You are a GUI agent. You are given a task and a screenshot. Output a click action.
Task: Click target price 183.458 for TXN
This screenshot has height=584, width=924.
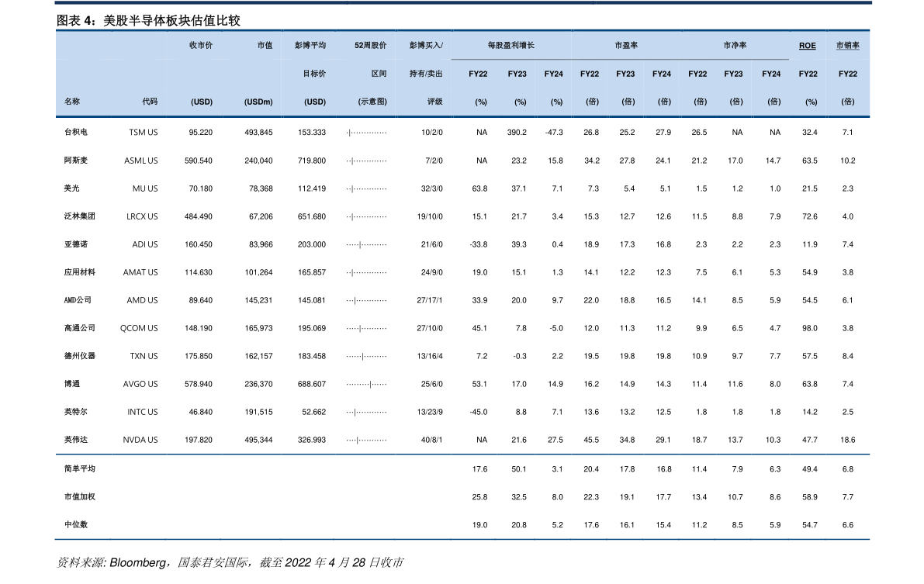click(x=312, y=357)
